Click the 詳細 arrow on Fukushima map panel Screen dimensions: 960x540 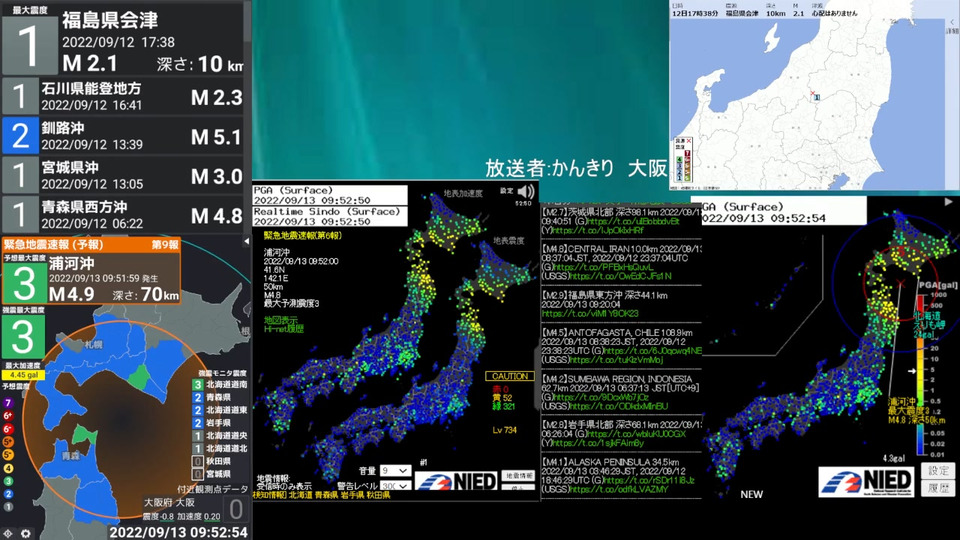[951, 22]
